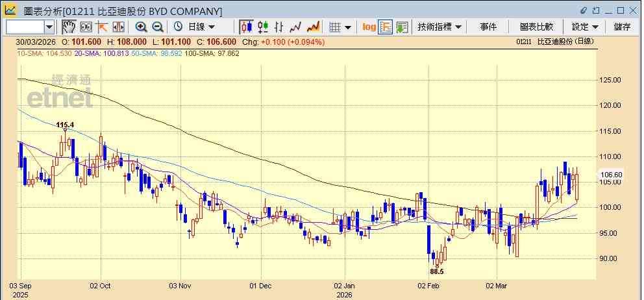Open the stock code combo box arrow

(49, 27)
